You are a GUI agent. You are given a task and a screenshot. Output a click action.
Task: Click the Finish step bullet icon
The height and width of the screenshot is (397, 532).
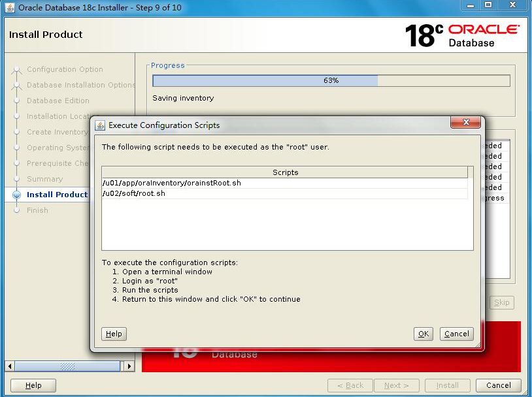[16, 210]
